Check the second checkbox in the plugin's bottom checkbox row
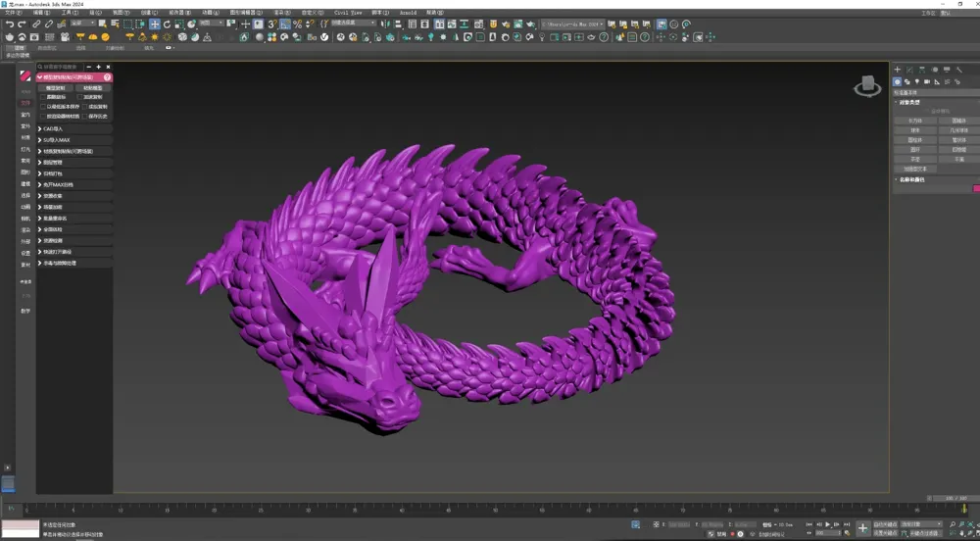Screen dimensions: 980x541 click(x=85, y=117)
